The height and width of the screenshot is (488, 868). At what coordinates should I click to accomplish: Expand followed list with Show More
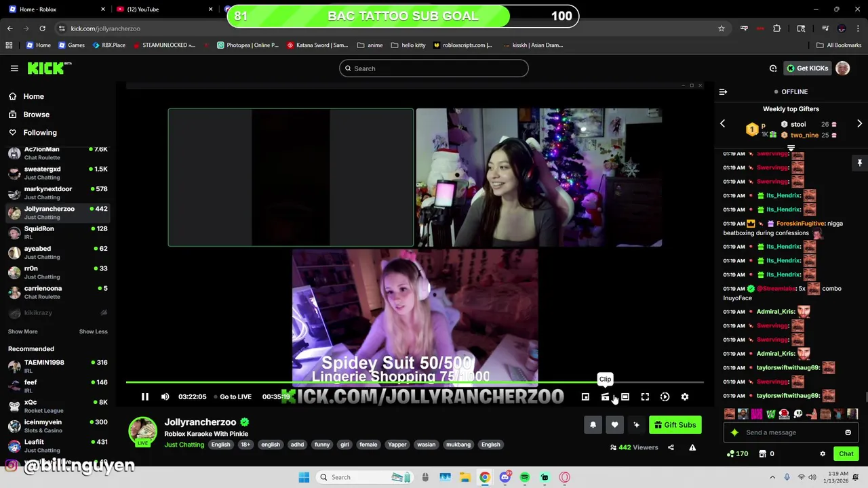(22, 331)
